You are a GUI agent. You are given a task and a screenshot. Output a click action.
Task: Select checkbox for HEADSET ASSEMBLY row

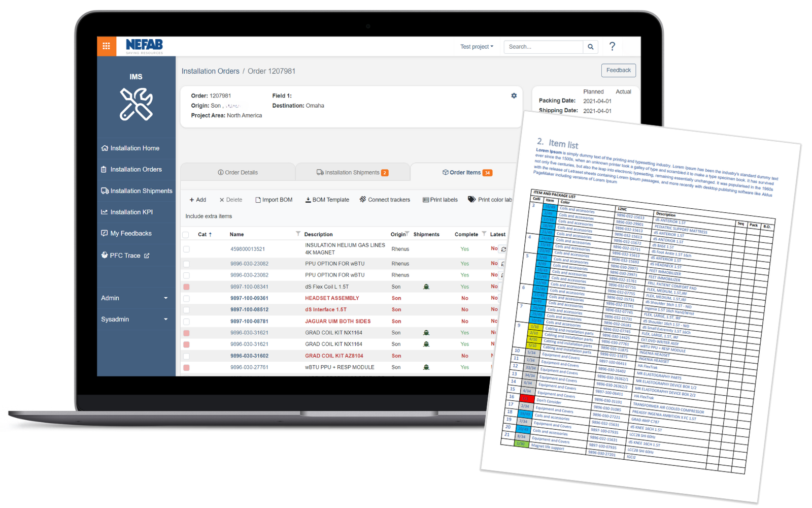click(x=186, y=299)
